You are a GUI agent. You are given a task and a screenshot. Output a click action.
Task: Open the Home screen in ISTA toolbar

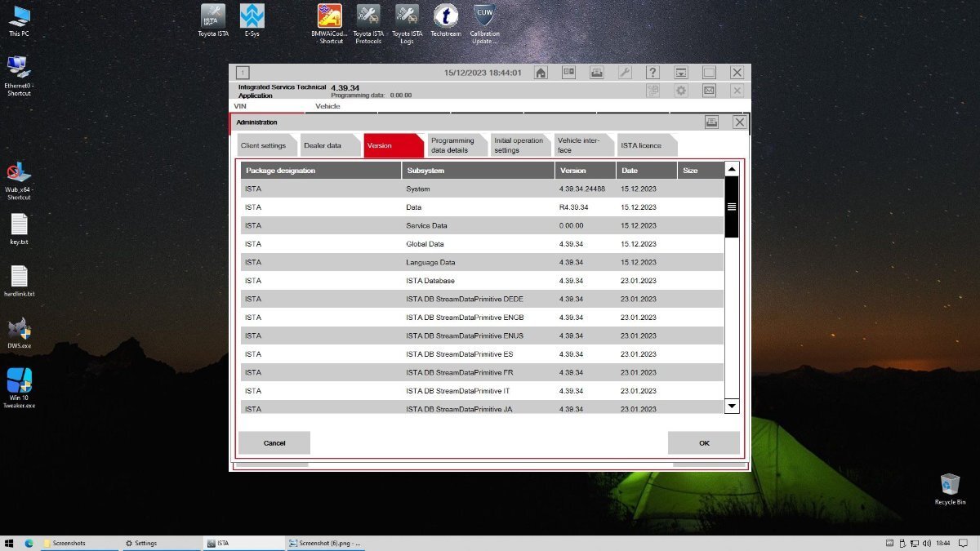pos(541,72)
